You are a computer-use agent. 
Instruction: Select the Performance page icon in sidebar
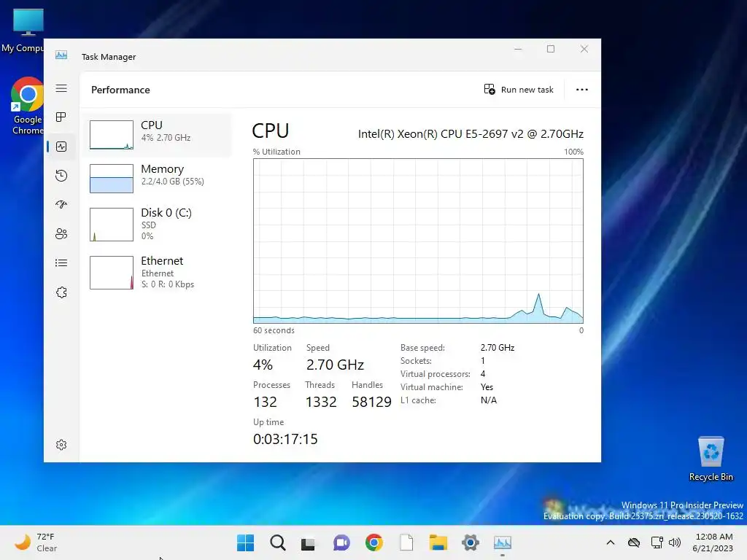(61, 146)
